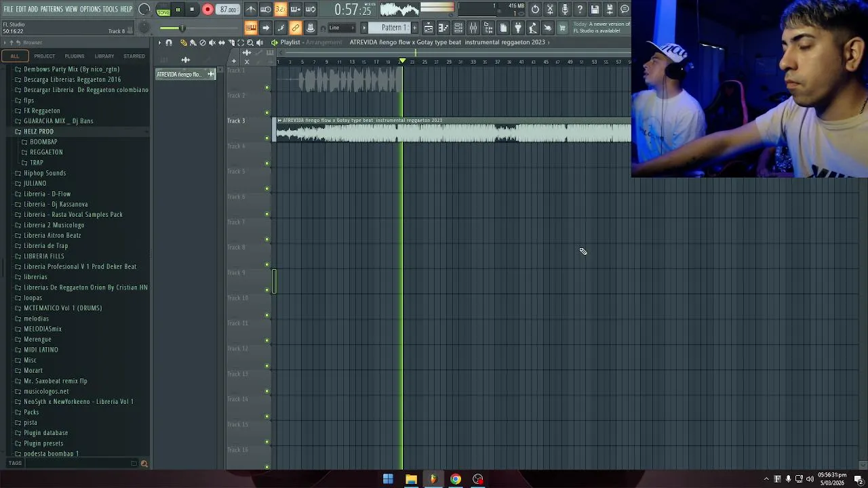Add a new pattern with the plus button
The height and width of the screenshot is (488, 868).
[414, 28]
